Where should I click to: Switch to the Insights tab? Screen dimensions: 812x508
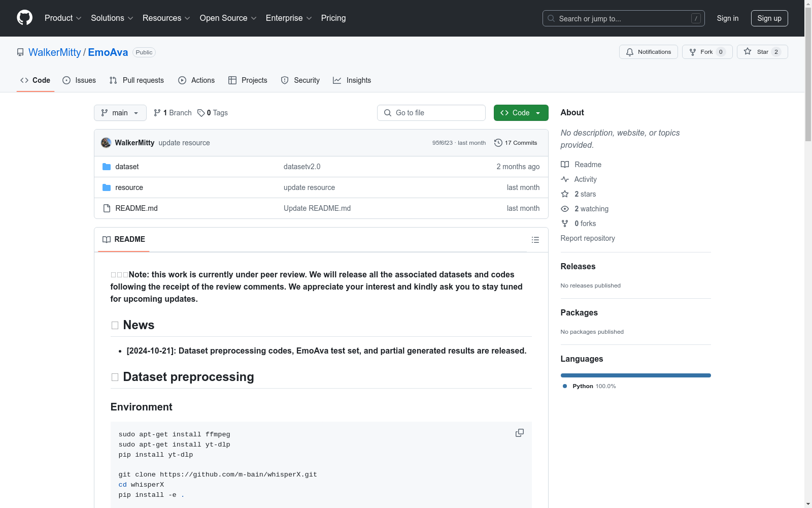[352, 80]
